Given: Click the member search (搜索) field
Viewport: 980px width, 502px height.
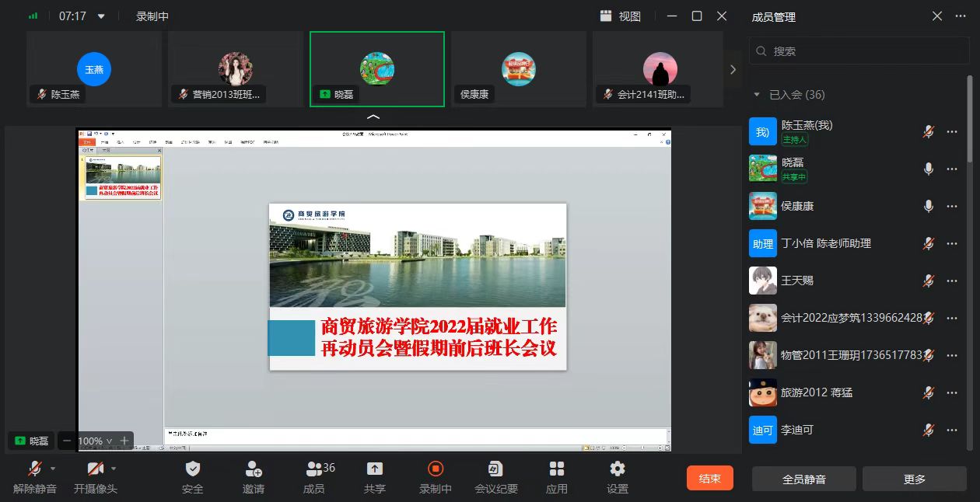Looking at the screenshot, I should [x=859, y=51].
